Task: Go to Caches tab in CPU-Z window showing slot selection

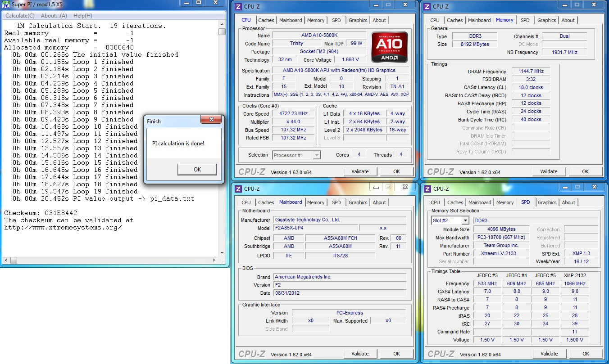Action: [x=455, y=202]
